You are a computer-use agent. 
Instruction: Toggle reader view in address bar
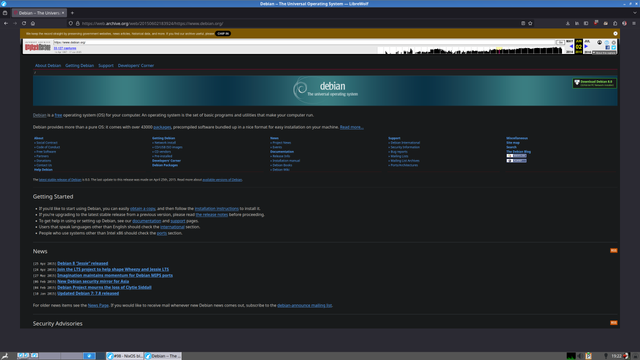click(523, 23)
